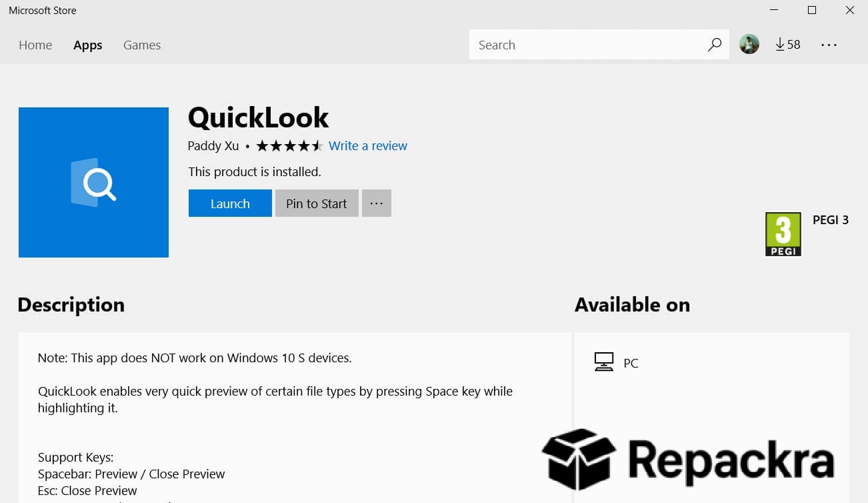Open publisher Paddy Xu's page
The image size is (868, 503).
[x=213, y=145]
